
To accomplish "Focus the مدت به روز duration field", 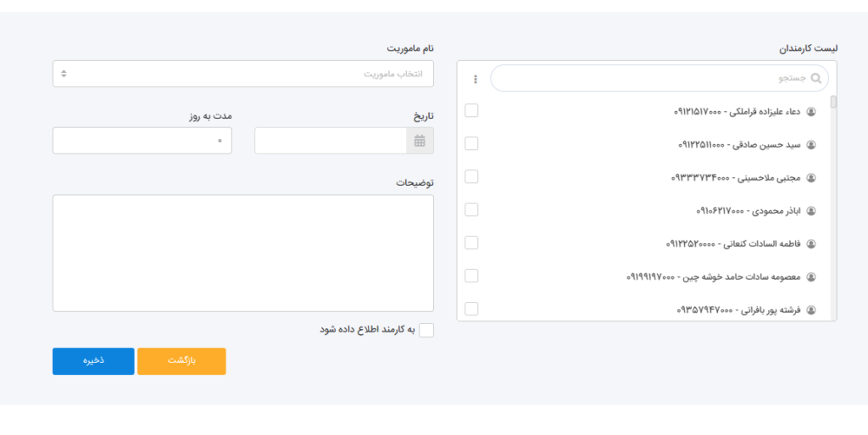I will coord(142,141).
